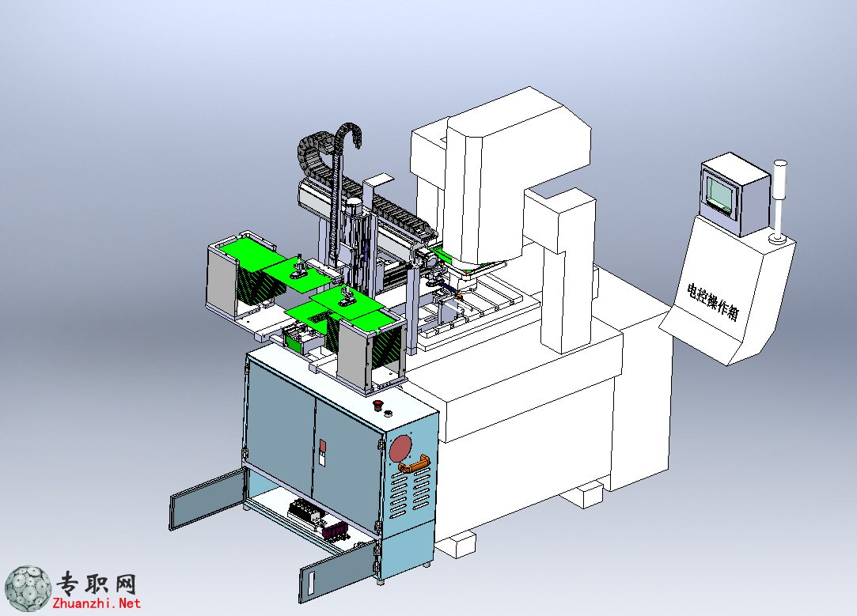Pick the open lower-left cabinet door
The image size is (857, 616).
coord(208,500)
